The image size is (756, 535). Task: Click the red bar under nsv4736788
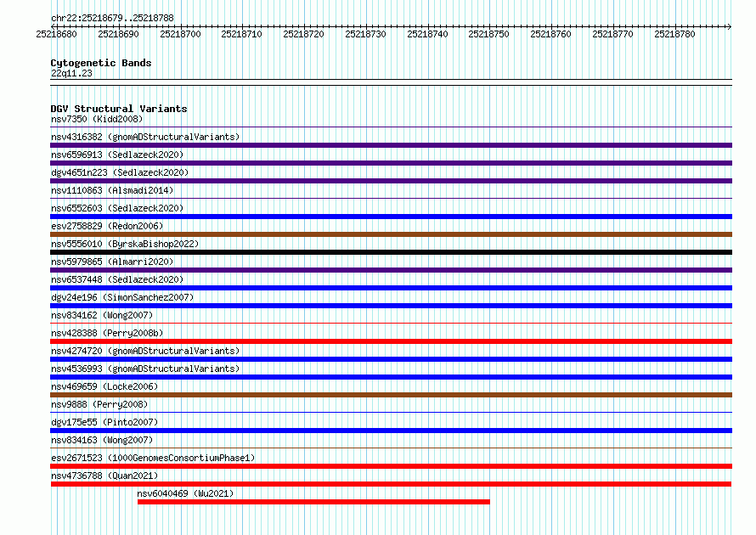point(391,484)
